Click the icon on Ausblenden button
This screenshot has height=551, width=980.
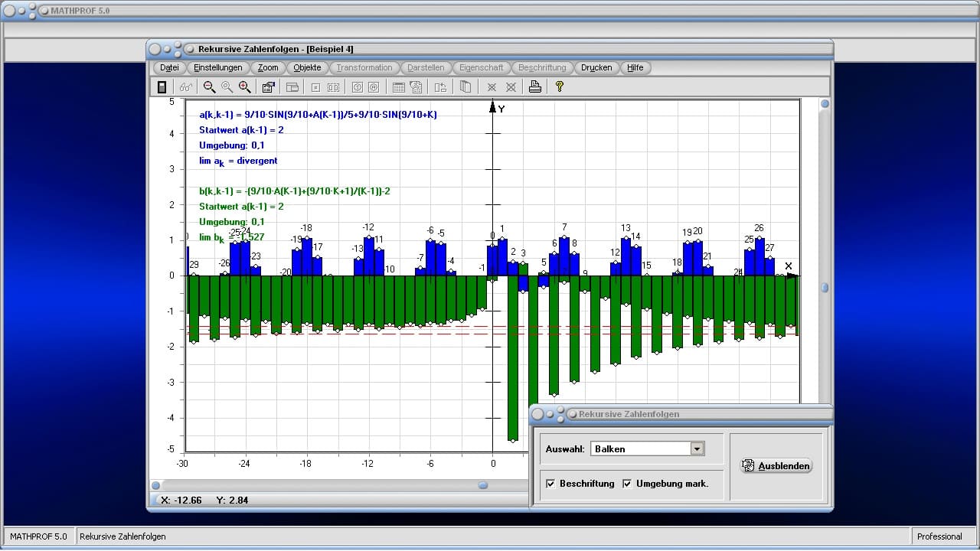pyautogui.click(x=750, y=465)
